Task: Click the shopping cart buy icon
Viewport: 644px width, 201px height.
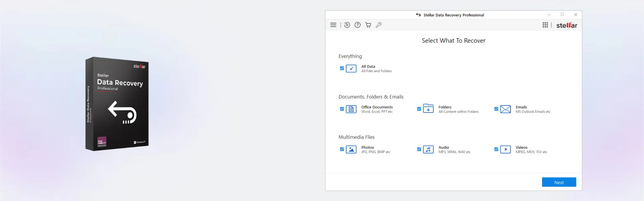Action: pos(368,25)
